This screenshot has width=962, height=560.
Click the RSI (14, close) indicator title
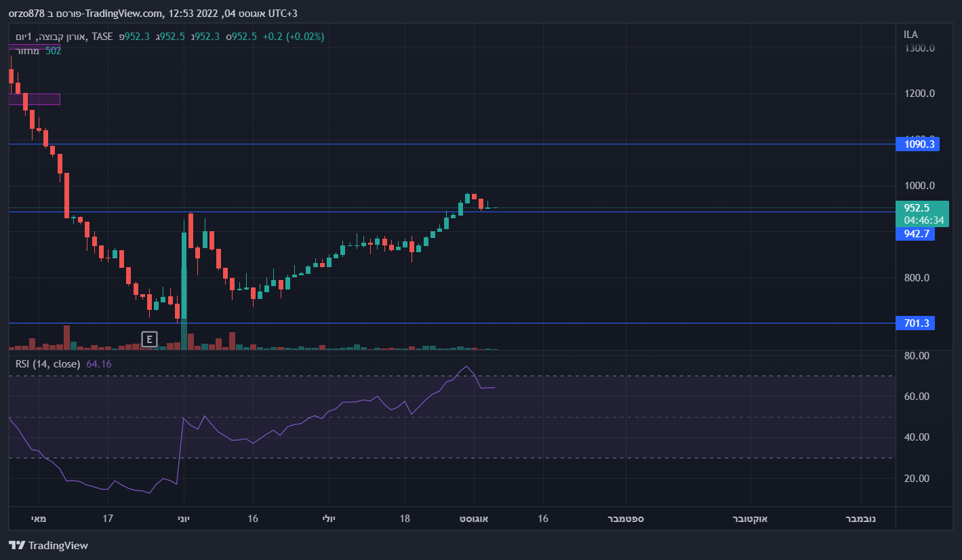48,364
